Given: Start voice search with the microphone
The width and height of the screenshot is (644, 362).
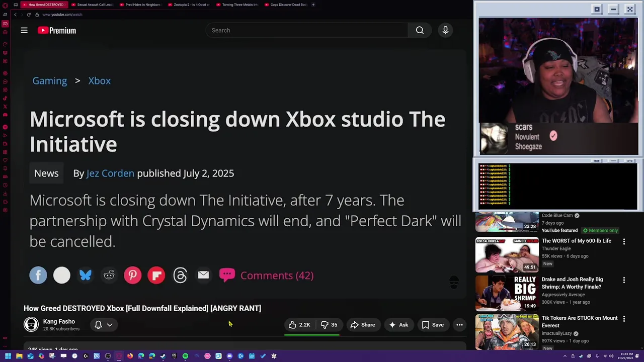Looking at the screenshot, I should coord(445,30).
